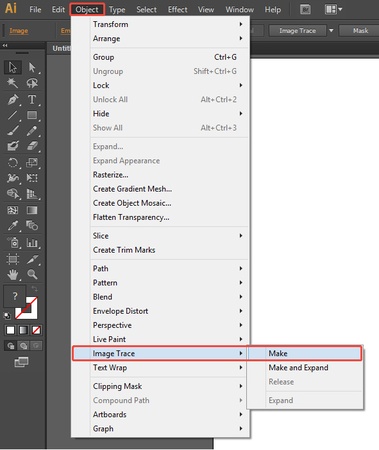Select the Pencil tool
The image size is (379, 450).
point(32,131)
